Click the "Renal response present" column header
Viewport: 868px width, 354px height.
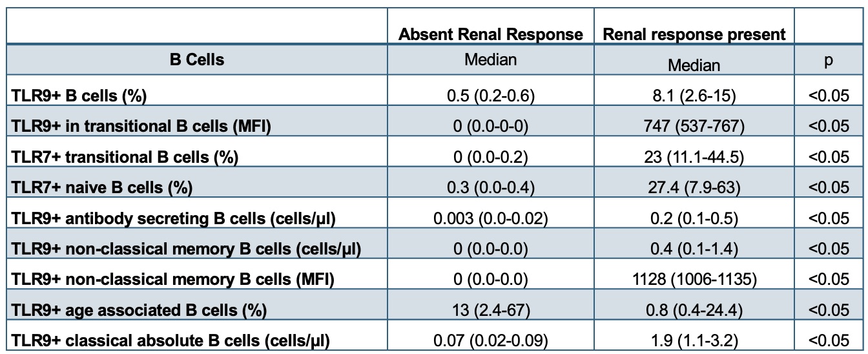coord(694,34)
